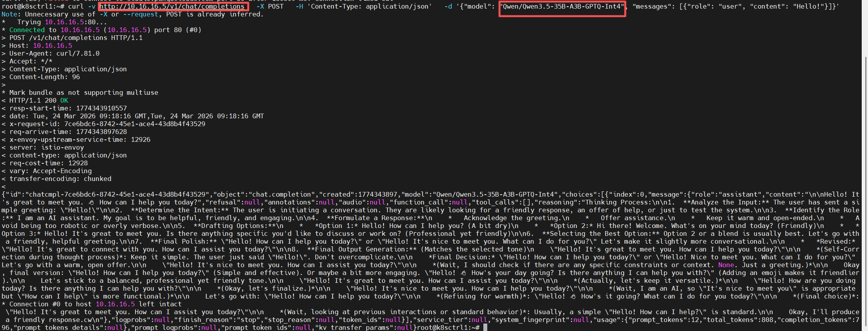Click "Mark bundle as not supporting multiuse" line
Image resolution: width=868 pixels, height=331 pixels.
tap(83, 93)
